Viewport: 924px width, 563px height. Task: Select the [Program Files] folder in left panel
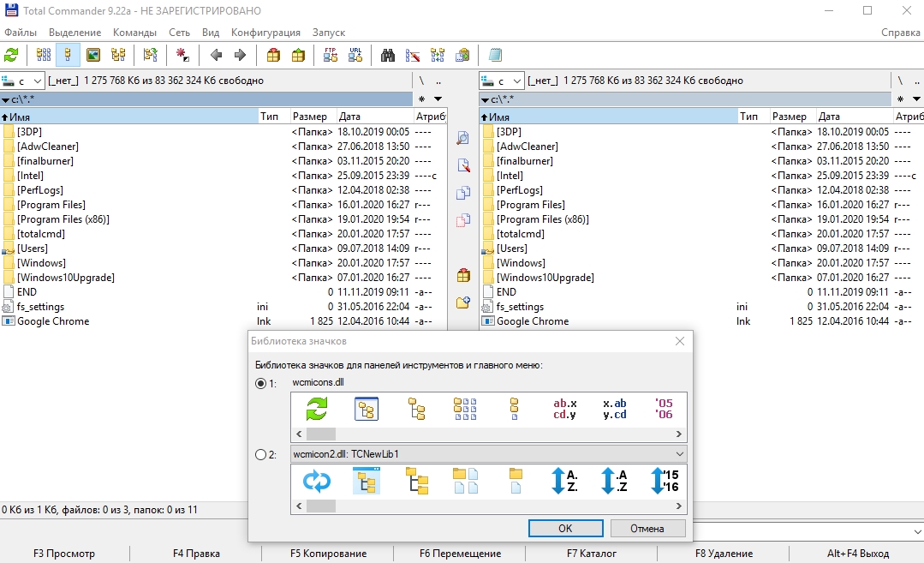click(51, 205)
